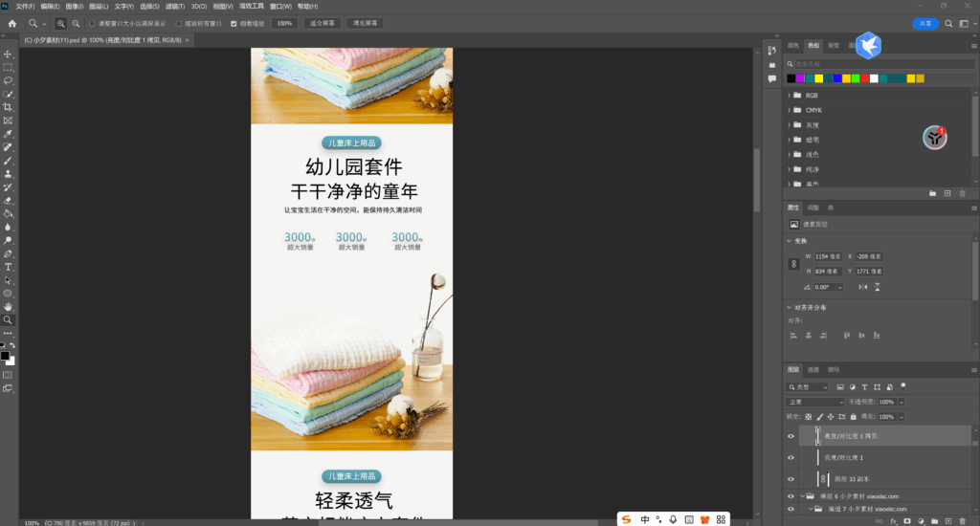980x526 pixels.
Task: Select the Frame tool
Action: [x=8, y=121]
